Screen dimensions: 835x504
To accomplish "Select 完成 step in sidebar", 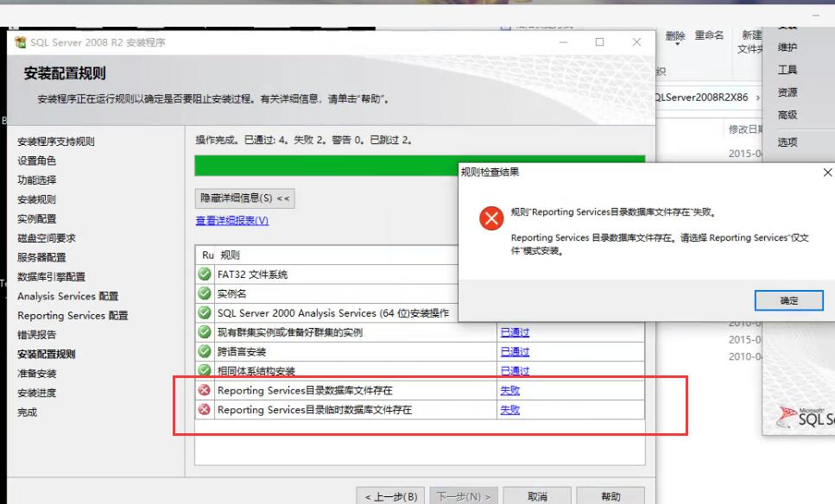I will 27,412.
